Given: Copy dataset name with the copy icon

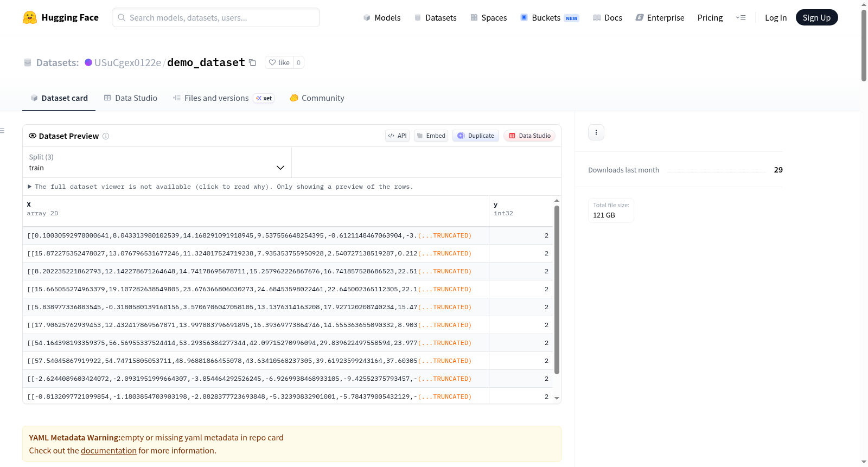Looking at the screenshot, I should pyautogui.click(x=252, y=62).
